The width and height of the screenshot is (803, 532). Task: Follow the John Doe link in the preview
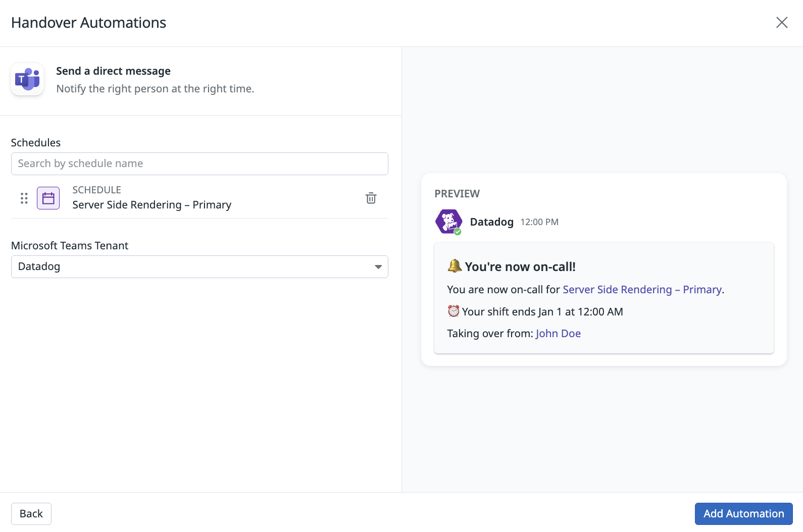558,334
